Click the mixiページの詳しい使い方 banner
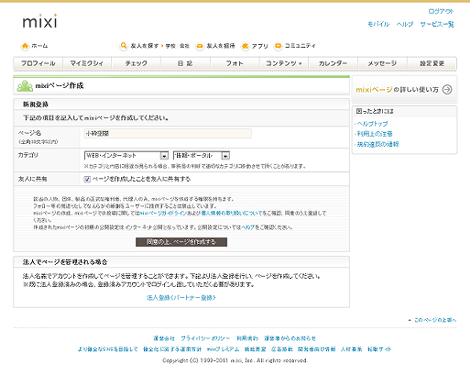 coord(404,89)
